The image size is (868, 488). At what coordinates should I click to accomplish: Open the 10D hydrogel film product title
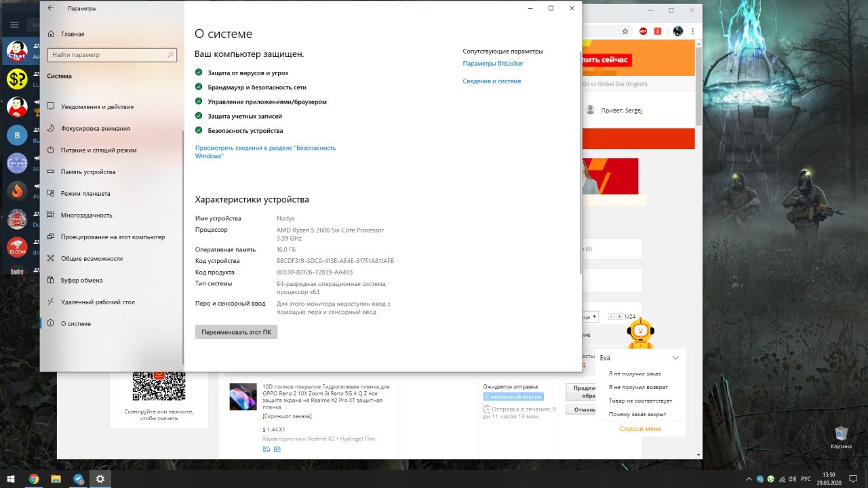[x=326, y=397]
